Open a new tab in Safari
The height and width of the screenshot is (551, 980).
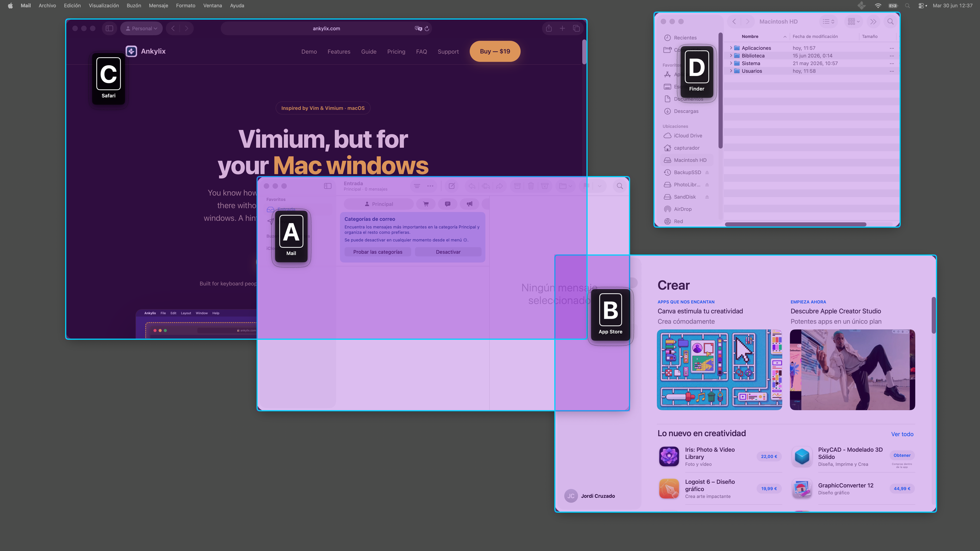click(562, 28)
